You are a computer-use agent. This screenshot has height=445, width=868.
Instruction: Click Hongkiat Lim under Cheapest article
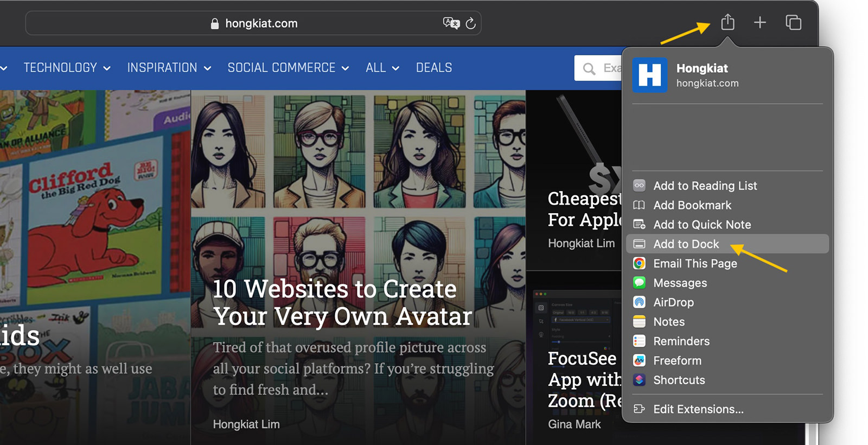click(581, 243)
